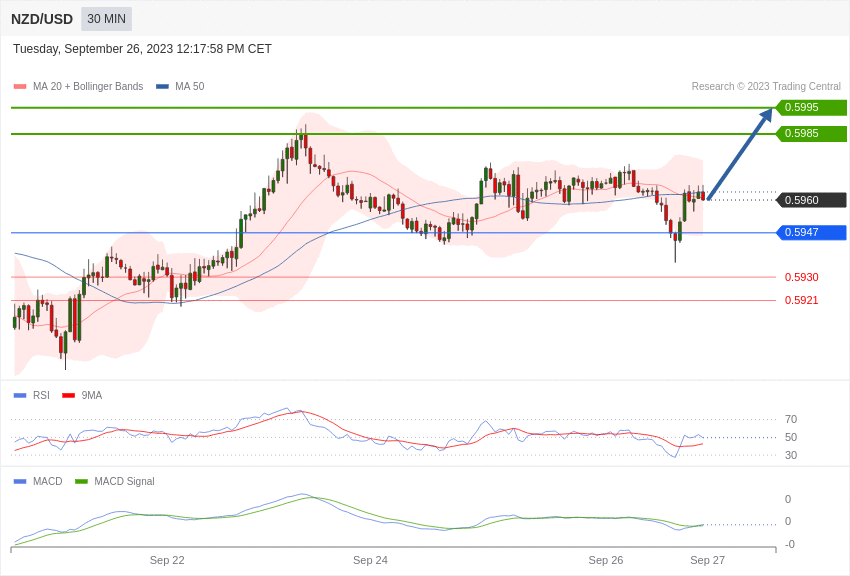Click the MA 20 + Bollinger Bands legend swatch
850x576 pixels.
(20, 87)
